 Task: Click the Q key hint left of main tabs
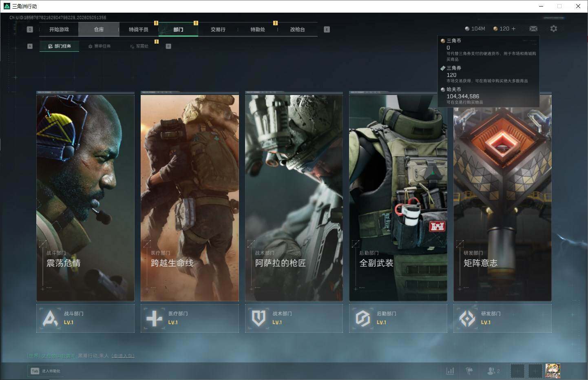[30, 29]
